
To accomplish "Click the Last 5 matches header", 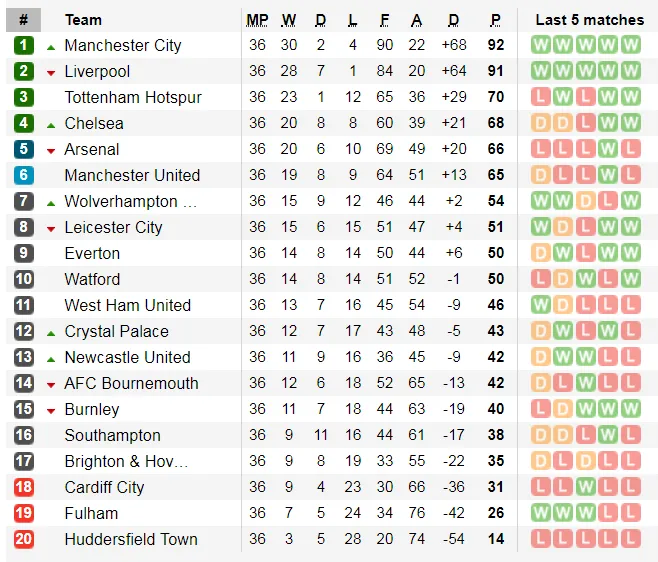I will click(589, 20).
